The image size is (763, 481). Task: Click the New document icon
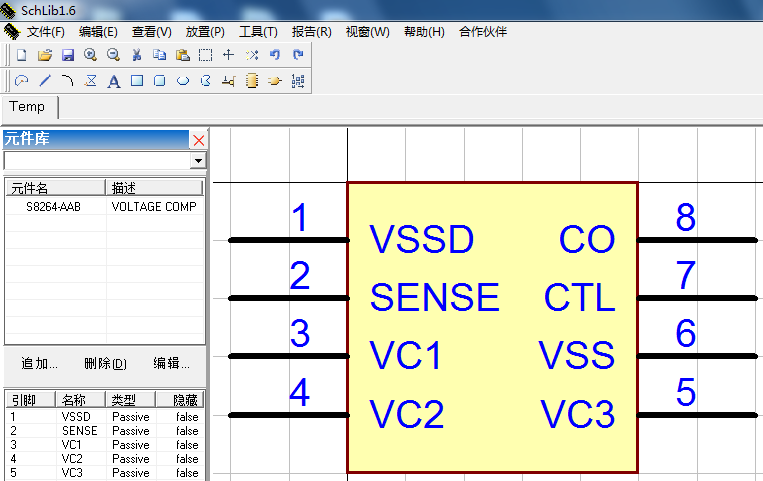tap(21, 55)
